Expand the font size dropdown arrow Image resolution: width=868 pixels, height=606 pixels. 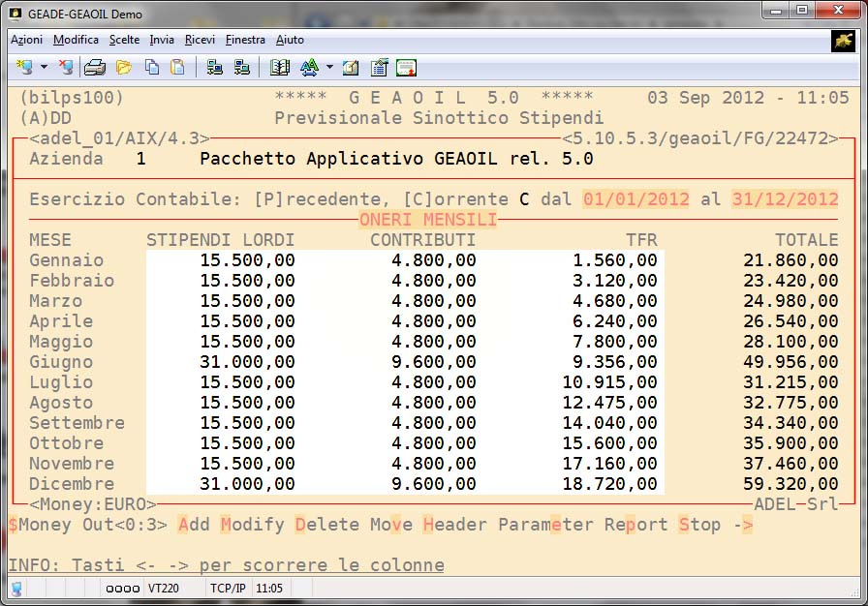tap(329, 68)
